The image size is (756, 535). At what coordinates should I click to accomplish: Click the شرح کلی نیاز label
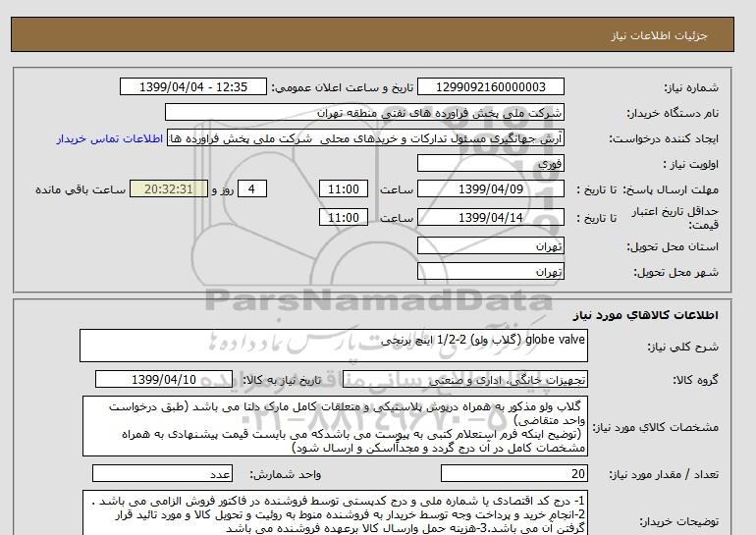(682, 347)
